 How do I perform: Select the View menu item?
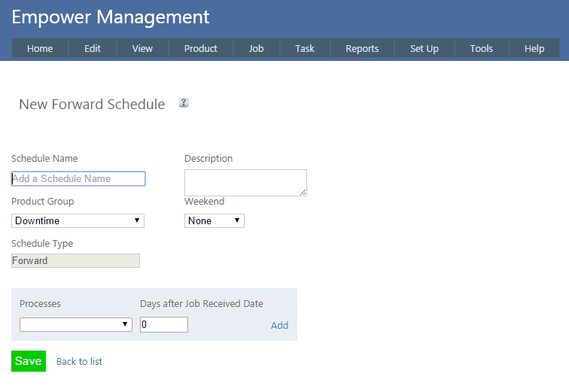142,49
